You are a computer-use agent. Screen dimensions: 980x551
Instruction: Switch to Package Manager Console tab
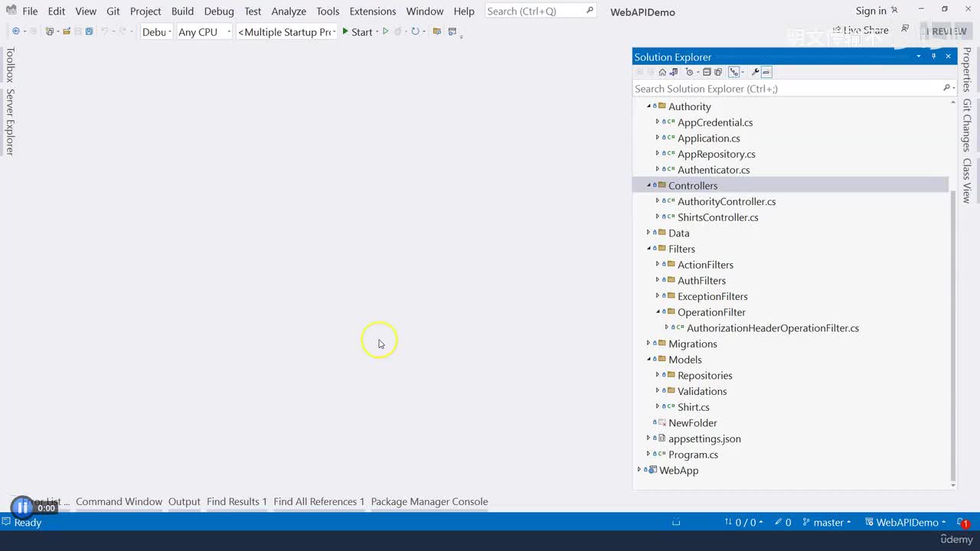(x=429, y=501)
